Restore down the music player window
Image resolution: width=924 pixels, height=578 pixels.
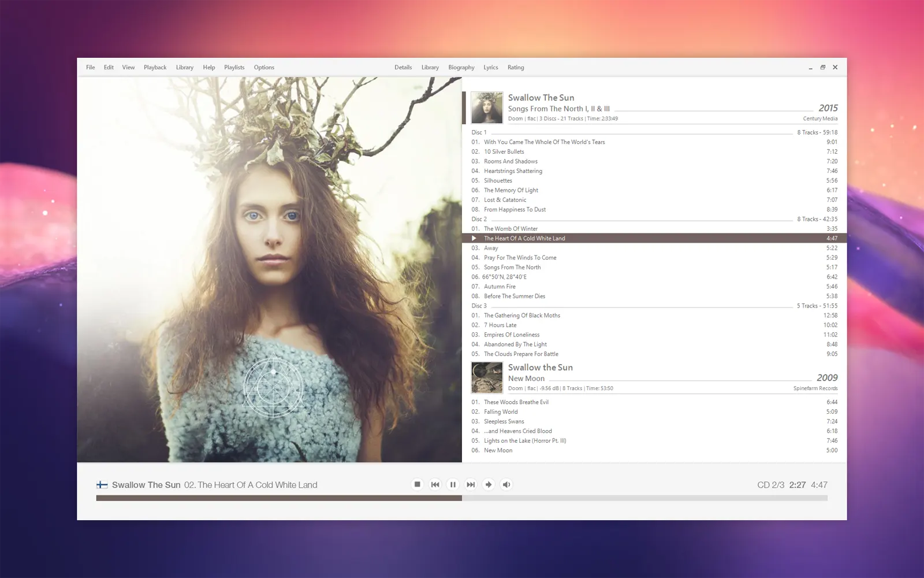(x=823, y=67)
